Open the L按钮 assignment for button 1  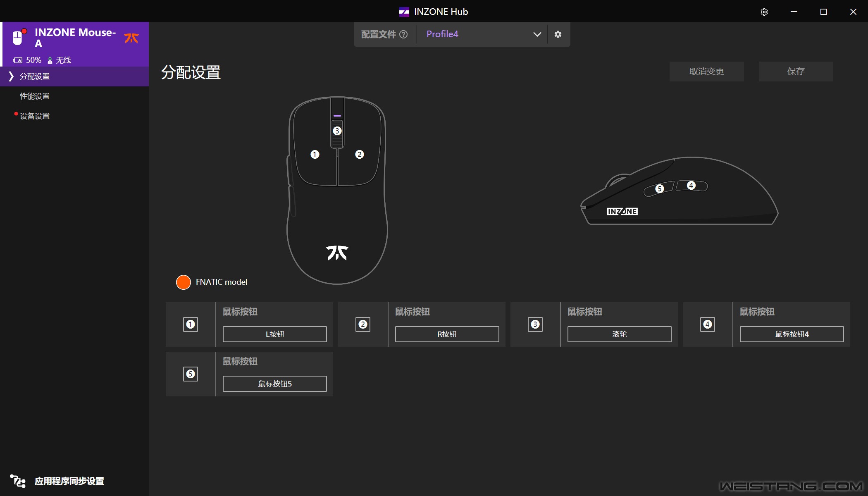[x=275, y=334]
